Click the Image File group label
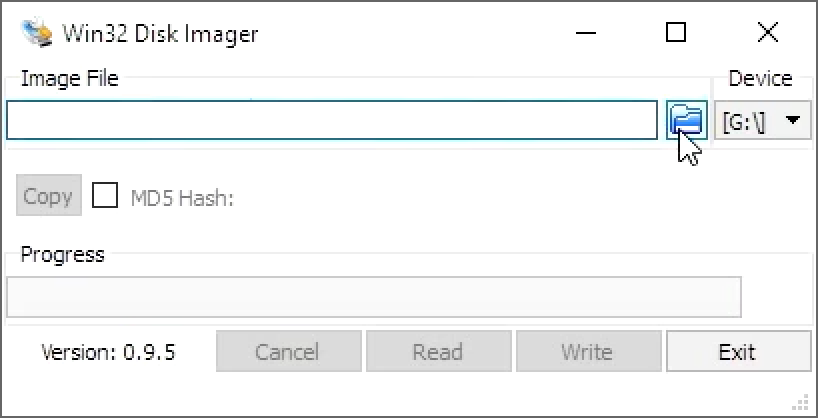The height and width of the screenshot is (418, 818). pos(69,79)
